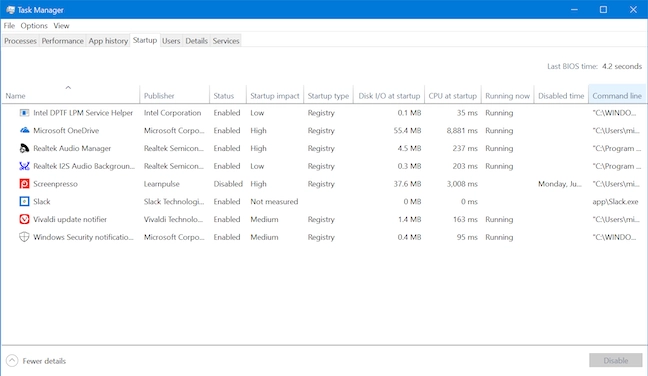The height and width of the screenshot is (376, 648).
Task: Click the 55.4 MB disk I/O value
Action: click(407, 131)
